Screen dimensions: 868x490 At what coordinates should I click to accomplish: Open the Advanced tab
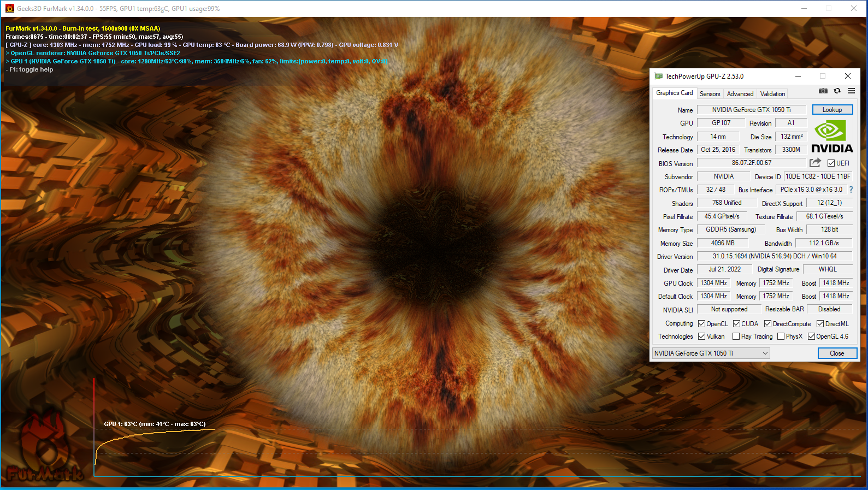740,94
